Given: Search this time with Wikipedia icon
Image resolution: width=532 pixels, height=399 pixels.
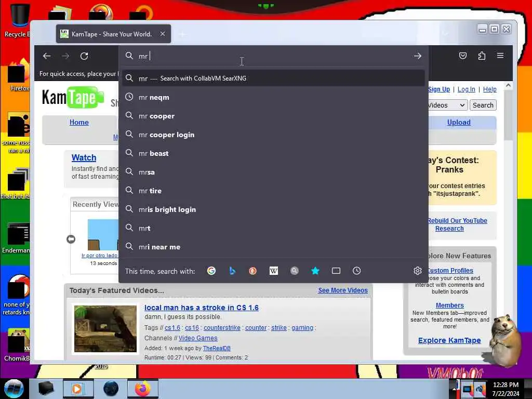Looking at the screenshot, I should point(273,271).
